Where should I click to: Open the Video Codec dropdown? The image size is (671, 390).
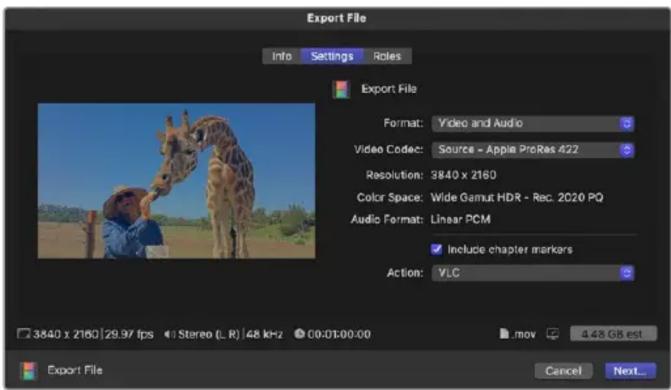coord(533,150)
